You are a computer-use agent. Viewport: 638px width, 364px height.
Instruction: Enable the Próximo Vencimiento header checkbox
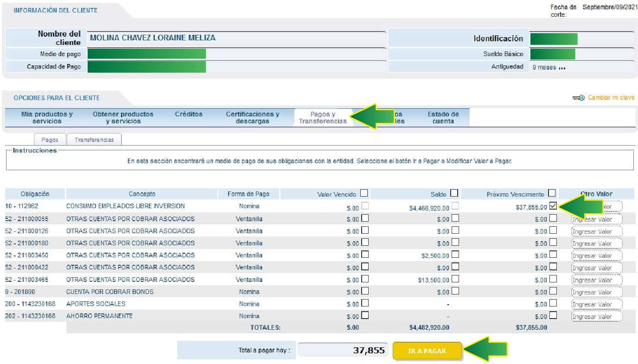pos(552,193)
